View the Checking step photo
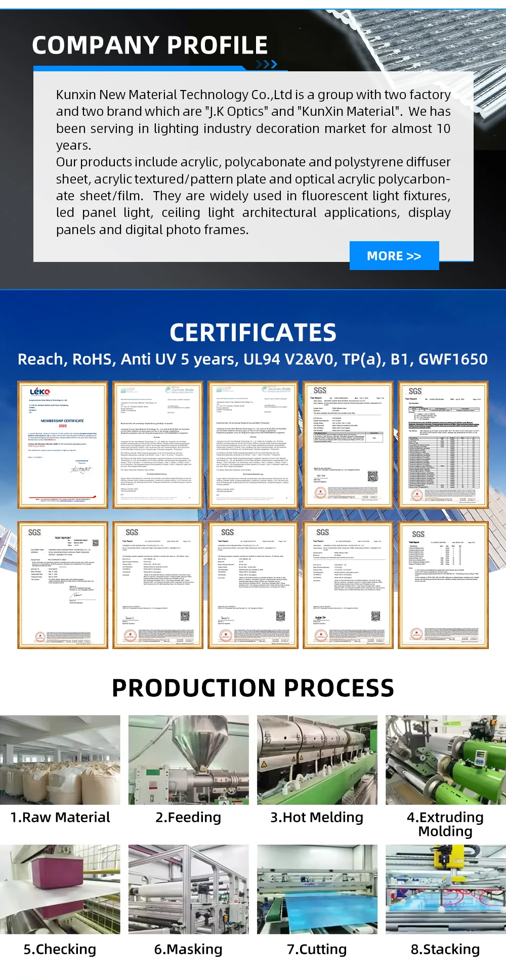Image resolution: width=506 pixels, height=980 pixels. [60, 889]
